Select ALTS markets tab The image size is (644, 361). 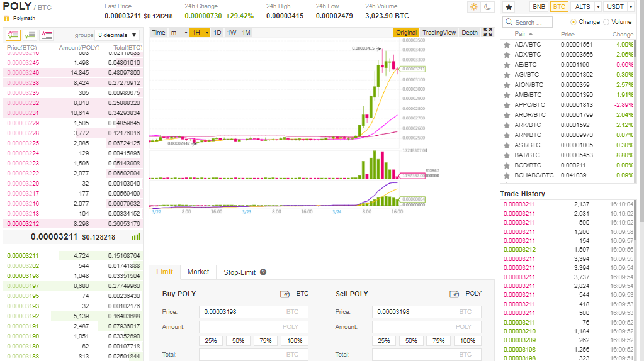click(x=582, y=7)
